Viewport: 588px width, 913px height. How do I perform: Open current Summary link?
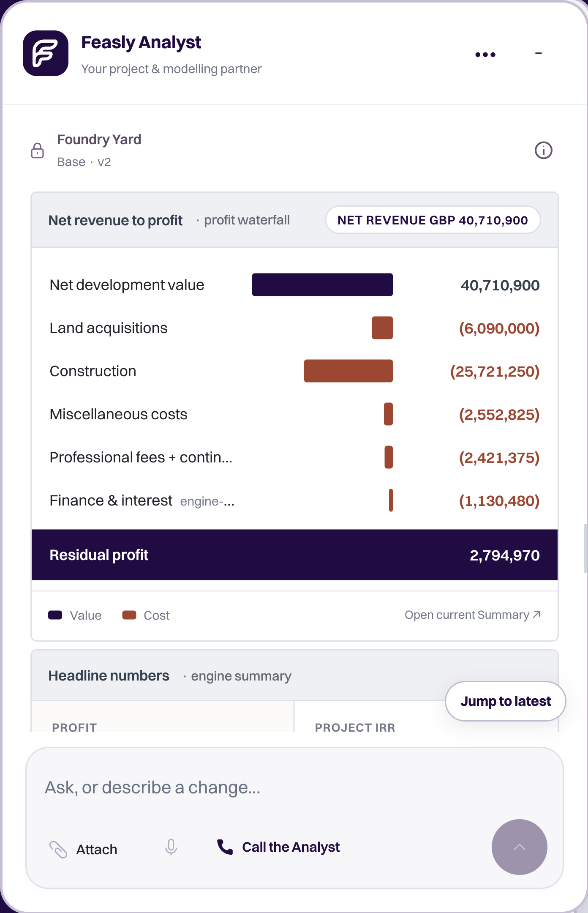click(x=473, y=615)
